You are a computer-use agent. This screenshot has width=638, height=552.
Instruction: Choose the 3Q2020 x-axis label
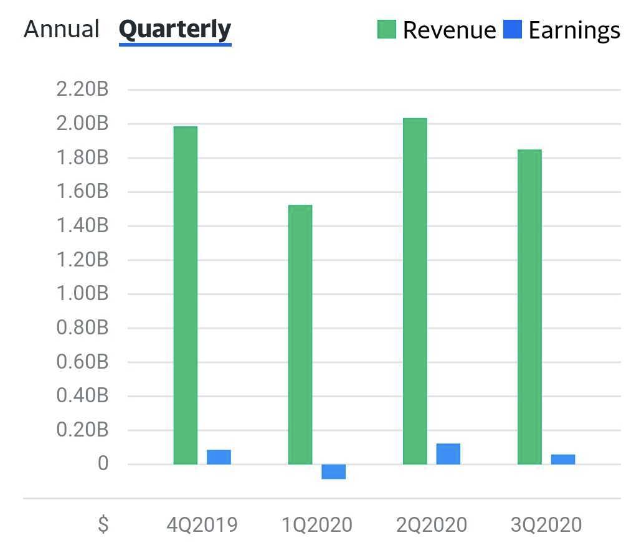[544, 524]
